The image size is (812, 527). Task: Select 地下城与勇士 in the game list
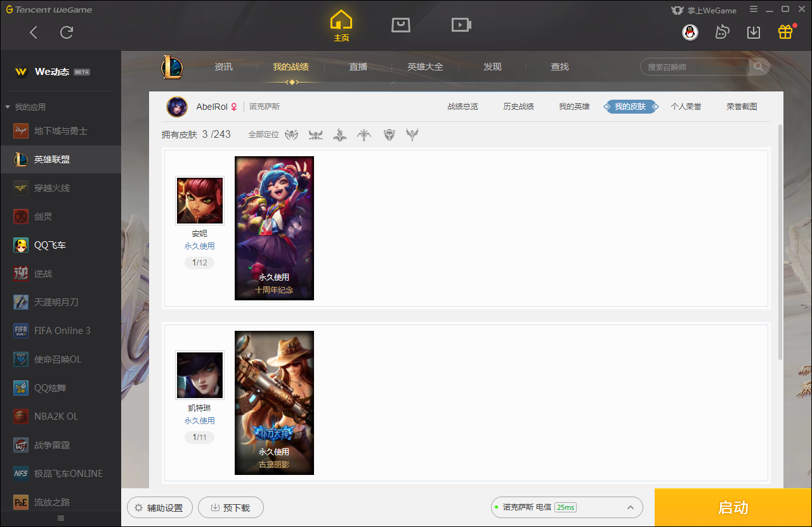pos(60,131)
